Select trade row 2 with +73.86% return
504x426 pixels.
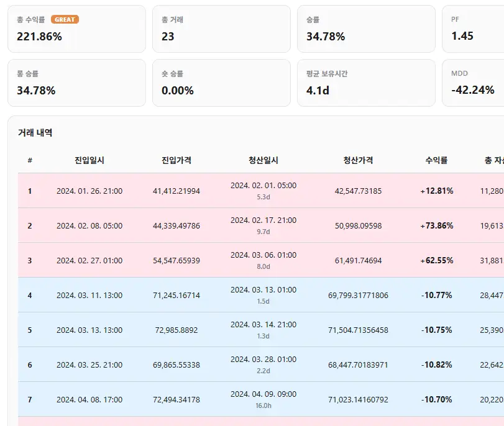pos(261,225)
